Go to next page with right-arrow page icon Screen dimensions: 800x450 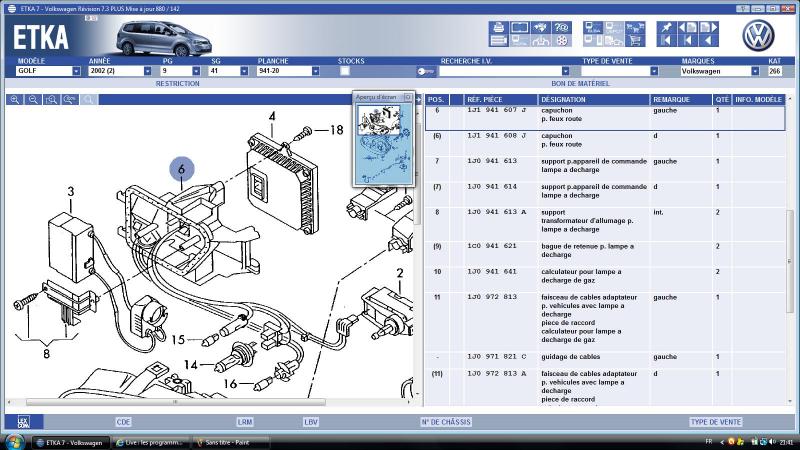(709, 28)
